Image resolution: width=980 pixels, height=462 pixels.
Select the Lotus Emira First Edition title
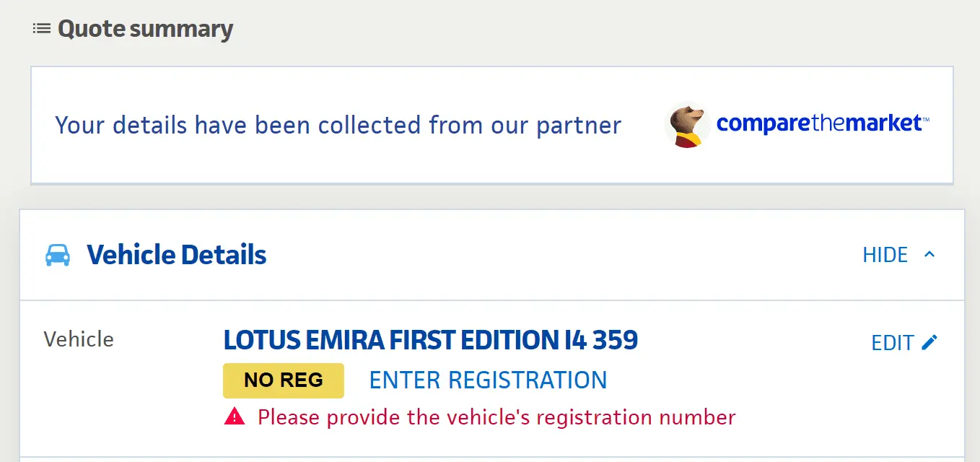(430, 340)
